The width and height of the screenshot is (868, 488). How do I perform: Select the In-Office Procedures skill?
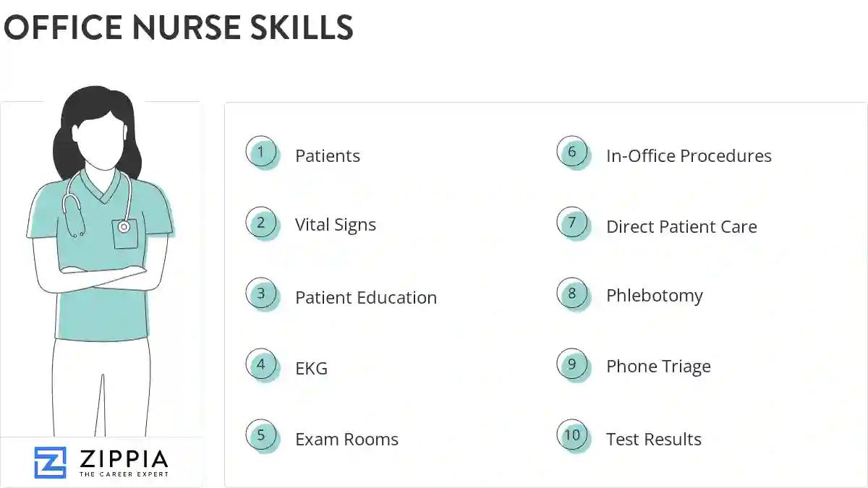pos(689,156)
